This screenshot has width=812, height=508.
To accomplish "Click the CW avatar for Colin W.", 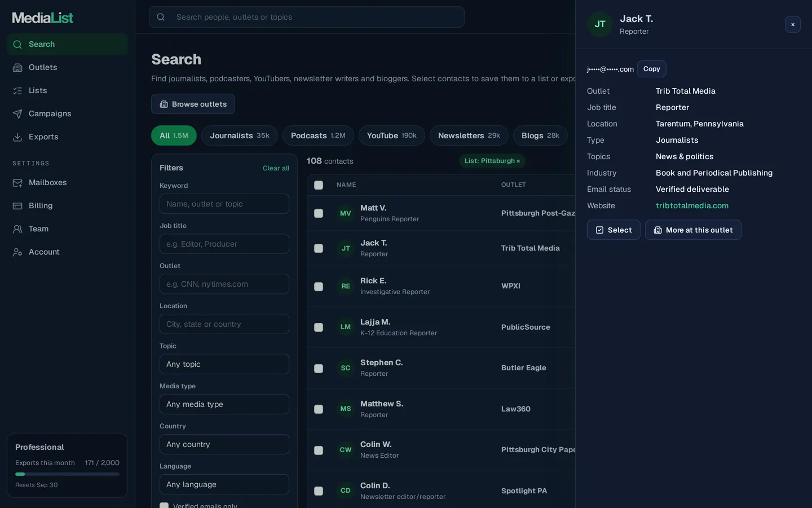I will coord(346,450).
